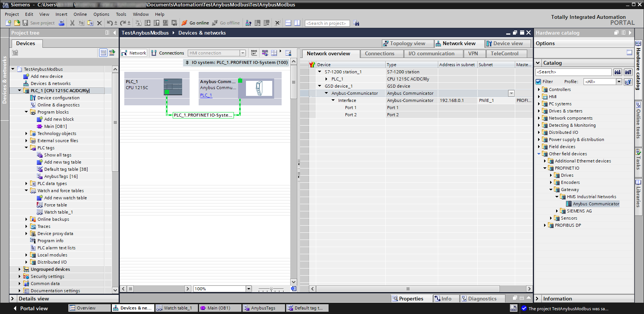Click the Show address labels icon
Image resolution: width=644 pixels, height=314 pixels.
(254, 53)
